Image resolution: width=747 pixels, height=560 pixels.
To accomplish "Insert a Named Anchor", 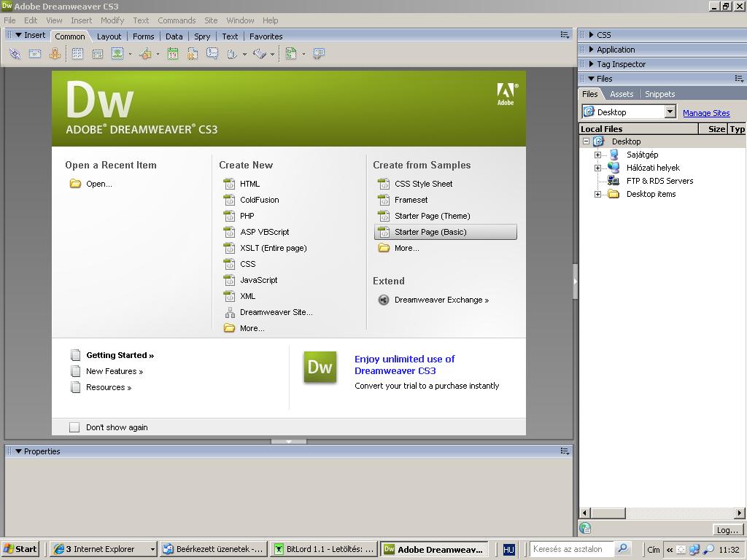I will click(55, 53).
